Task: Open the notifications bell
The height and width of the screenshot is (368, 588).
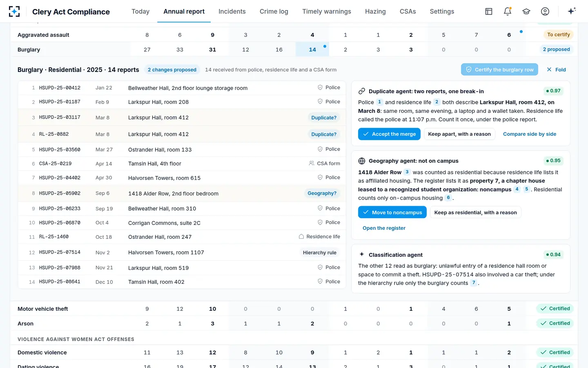Action: (x=508, y=11)
